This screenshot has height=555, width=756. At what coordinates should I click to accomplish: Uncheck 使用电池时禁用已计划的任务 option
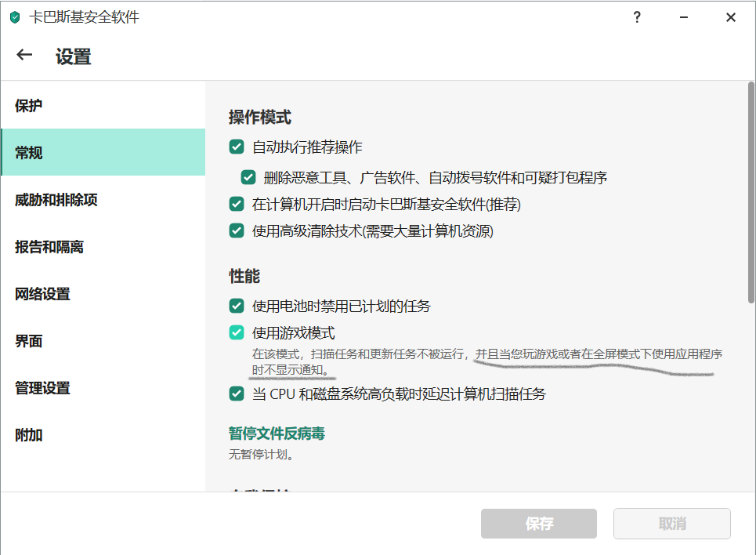(237, 306)
